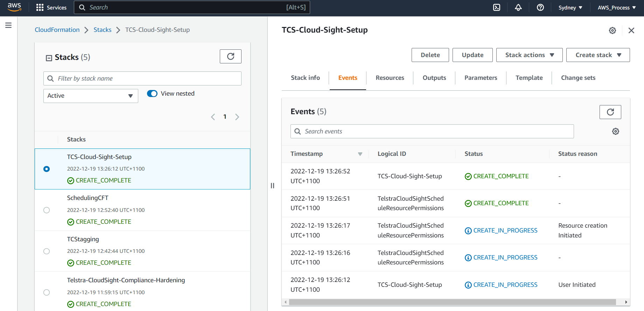Refresh the Stacks list
Image resolution: width=644 pixels, height=311 pixels.
pos(230,56)
